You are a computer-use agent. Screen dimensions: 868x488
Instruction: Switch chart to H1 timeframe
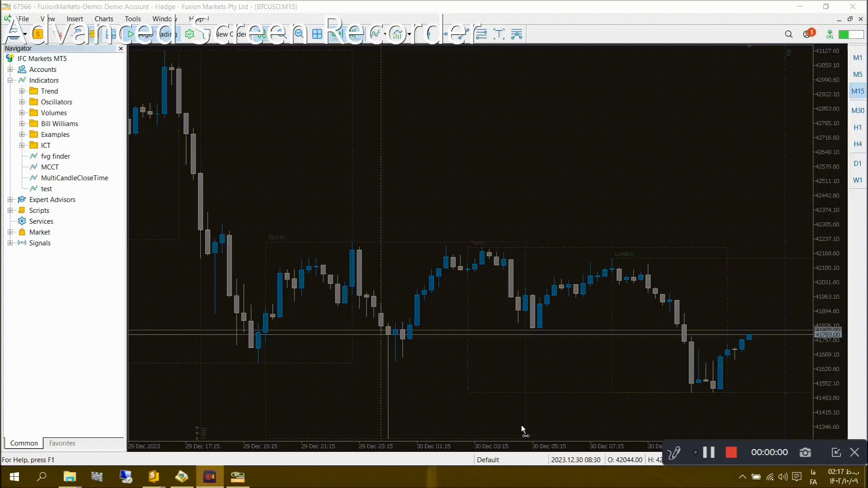tap(858, 127)
